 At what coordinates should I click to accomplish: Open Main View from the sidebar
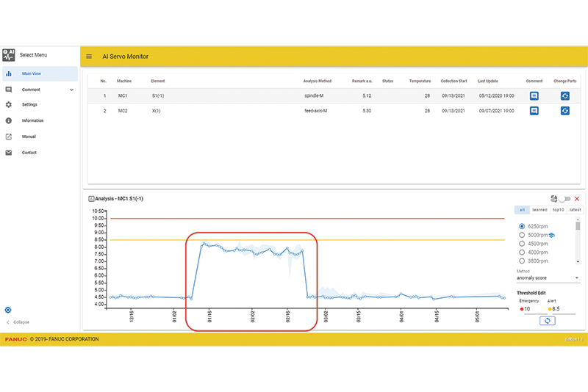[x=40, y=73]
